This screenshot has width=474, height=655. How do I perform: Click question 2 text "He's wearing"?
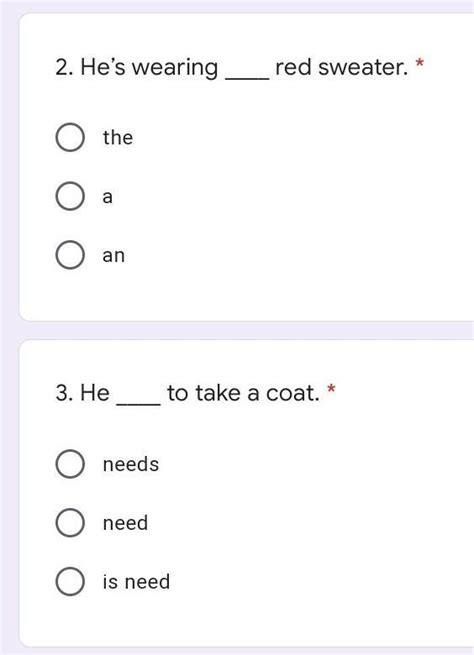(x=149, y=68)
